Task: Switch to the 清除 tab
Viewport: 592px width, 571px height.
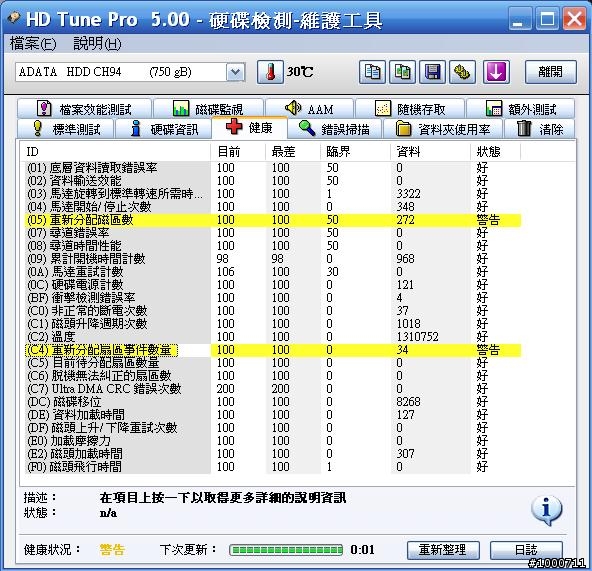Action: (540, 129)
